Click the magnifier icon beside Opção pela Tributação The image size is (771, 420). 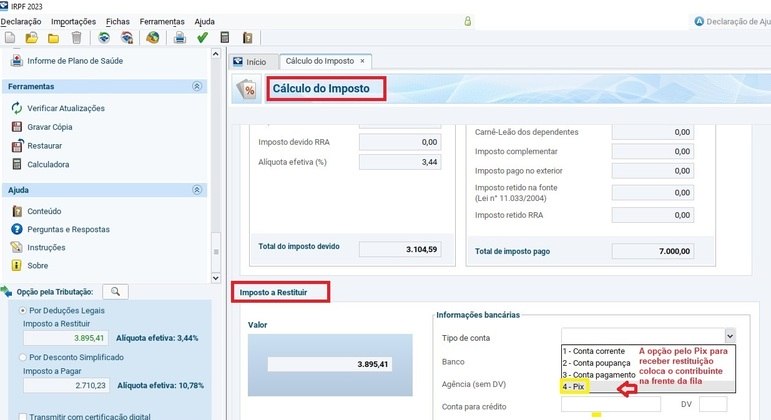pos(115,292)
